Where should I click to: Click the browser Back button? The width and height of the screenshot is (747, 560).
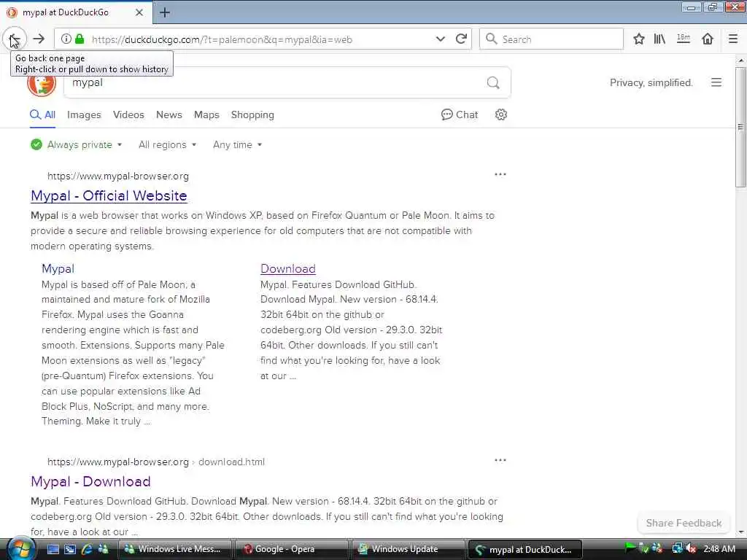(15, 39)
